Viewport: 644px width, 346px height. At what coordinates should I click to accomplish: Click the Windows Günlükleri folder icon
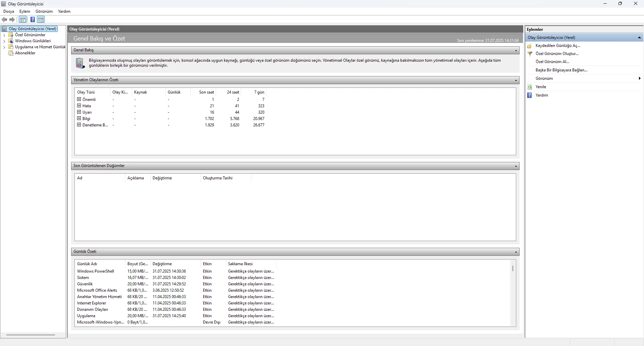click(11, 41)
